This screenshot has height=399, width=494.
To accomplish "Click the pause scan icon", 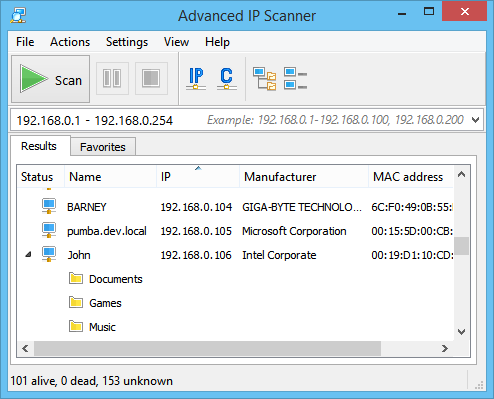I will point(112,79).
